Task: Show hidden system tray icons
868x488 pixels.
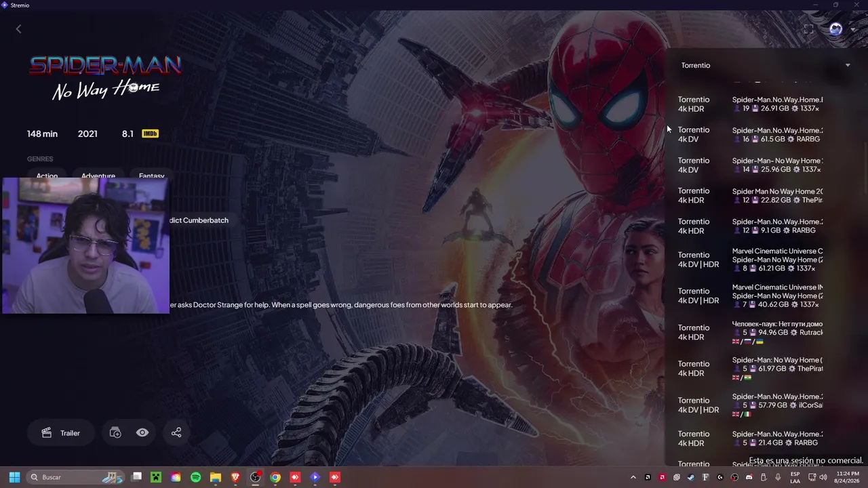Action: 633,477
